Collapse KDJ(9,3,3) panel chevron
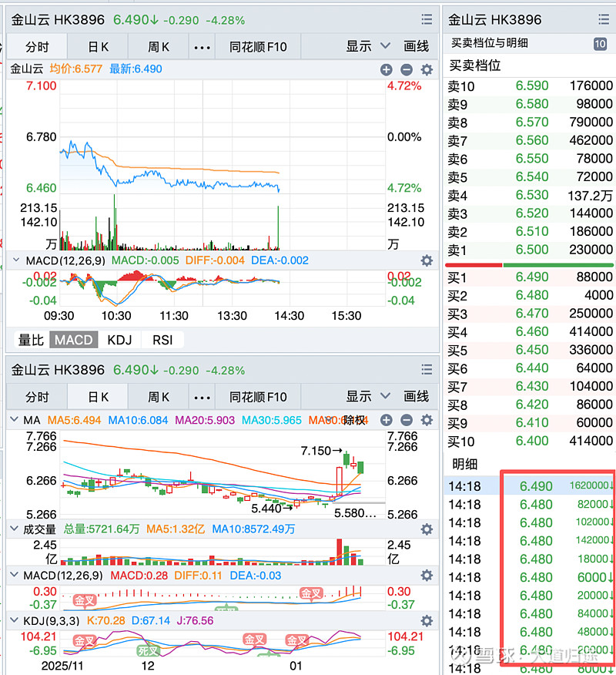The height and width of the screenshot is (675, 616). [14, 620]
